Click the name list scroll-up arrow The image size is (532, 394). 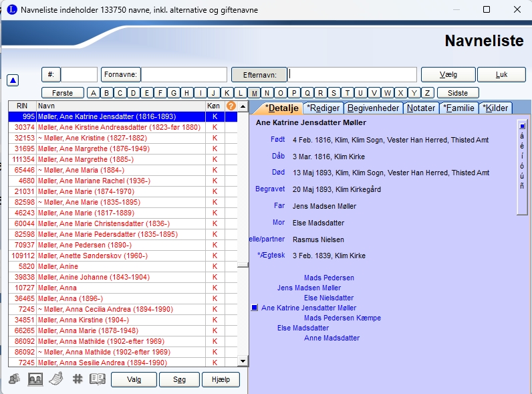pos(243,106)
